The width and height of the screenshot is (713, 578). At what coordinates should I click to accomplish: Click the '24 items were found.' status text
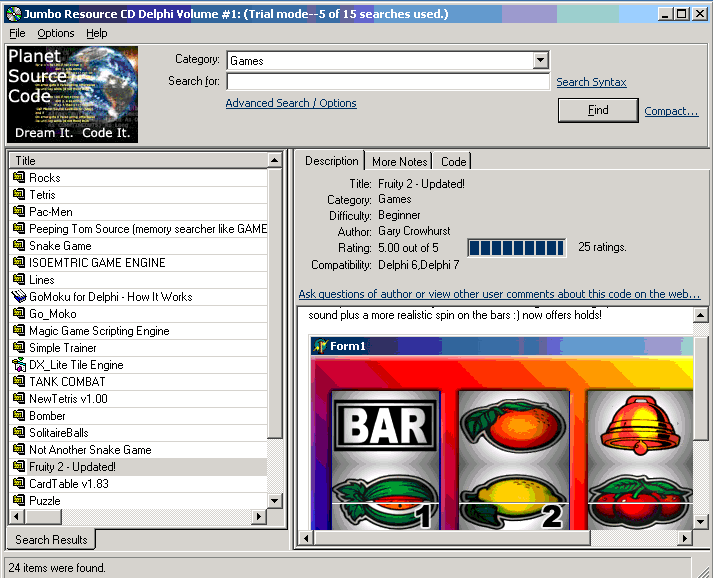[x=57, y=568]
